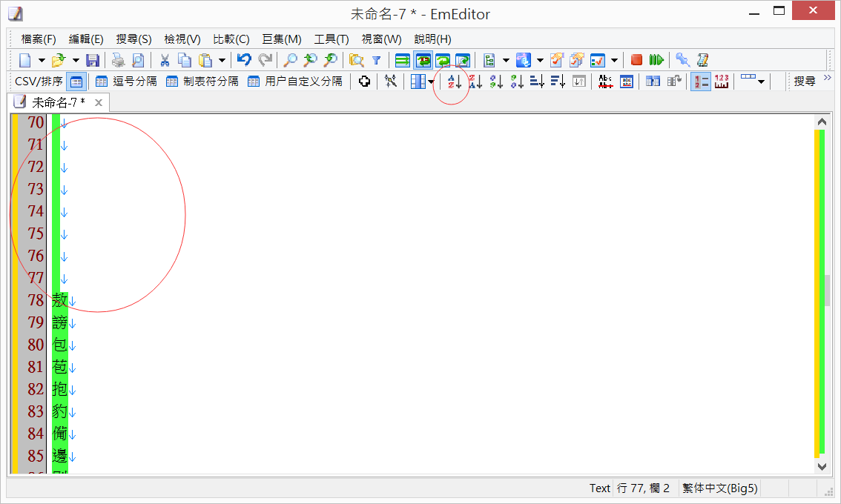This screenshot has height=504, width=841.
Task: Click the customize scroll-and-pencil icon
Action: 702,60
